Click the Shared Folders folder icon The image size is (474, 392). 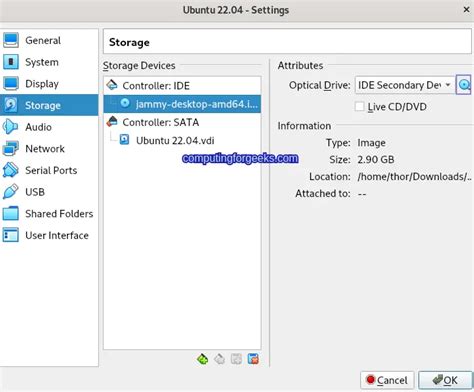pos(11,214)
